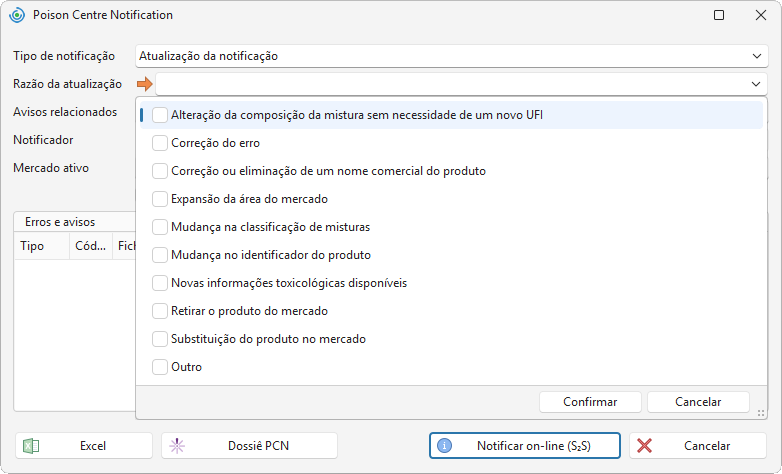This screenshot has width=782, height=474.
Task: Tick the 'Outro' checkbox
Action: pos(160,367)
